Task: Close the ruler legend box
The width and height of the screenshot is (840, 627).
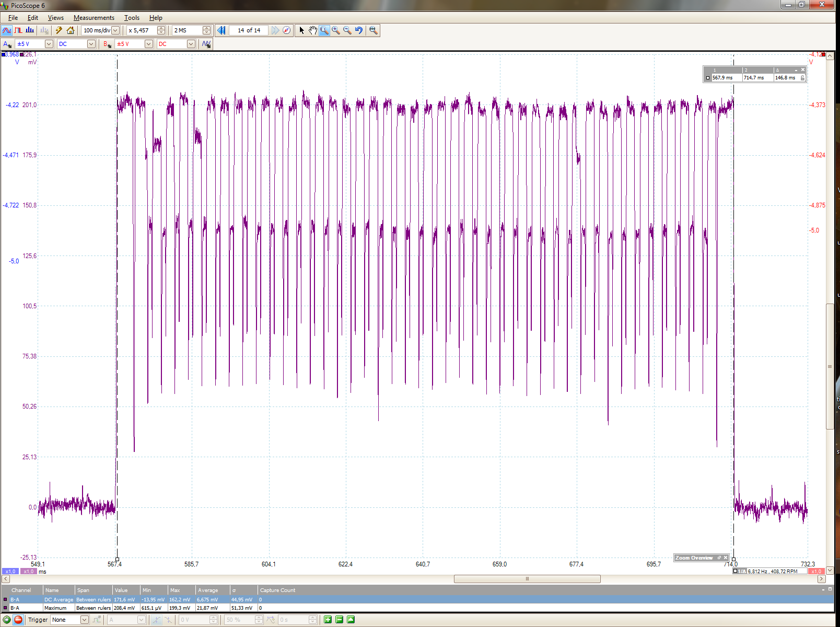Action: (803, 69)
